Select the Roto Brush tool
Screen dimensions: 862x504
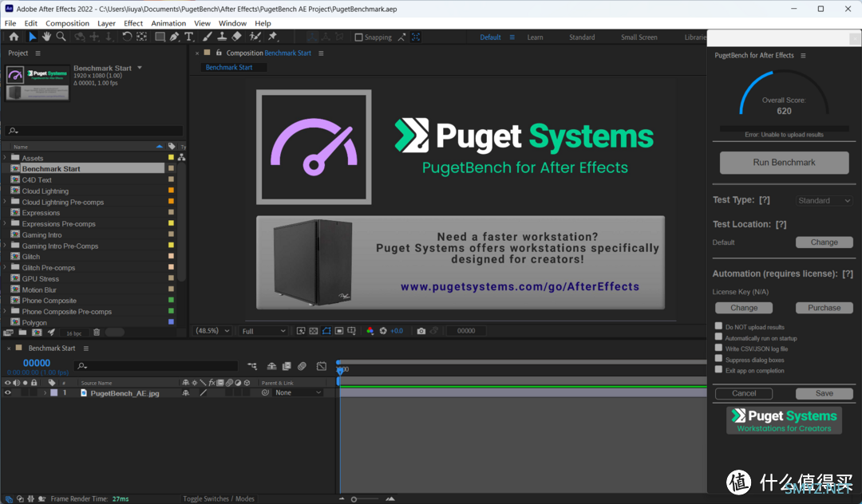pyautogui.click(x=255, y=37)
